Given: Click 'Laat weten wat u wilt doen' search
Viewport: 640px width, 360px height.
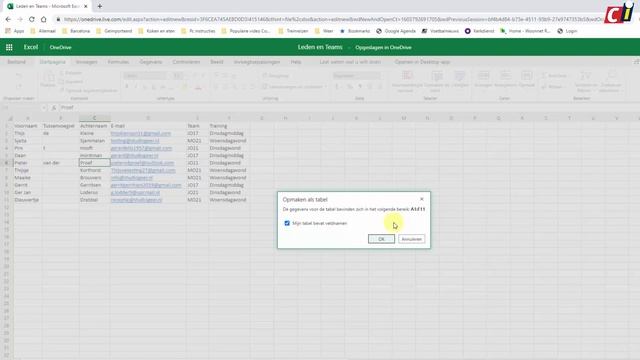Looking at the screenshot, I should click(x=350, y=62).
